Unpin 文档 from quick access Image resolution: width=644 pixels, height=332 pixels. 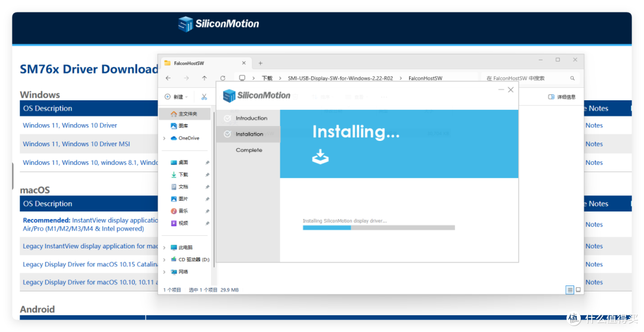point(208,187)
